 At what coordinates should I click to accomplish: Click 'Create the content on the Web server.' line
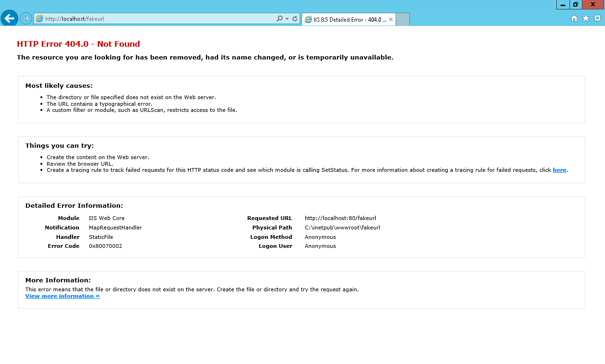98,157
